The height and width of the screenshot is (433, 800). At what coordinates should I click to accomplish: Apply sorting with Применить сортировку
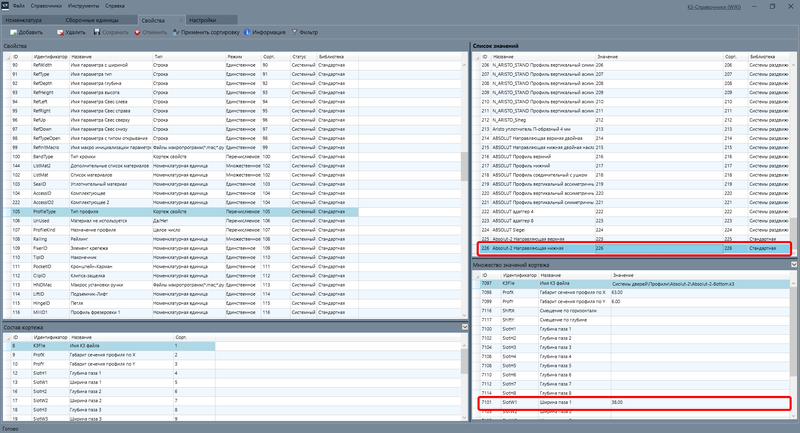coord(206,32)
